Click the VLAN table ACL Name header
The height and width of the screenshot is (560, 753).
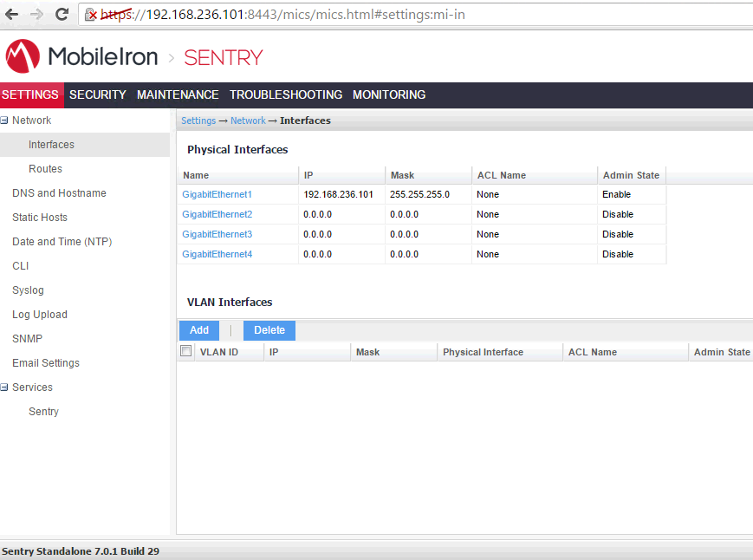point(626,352)
